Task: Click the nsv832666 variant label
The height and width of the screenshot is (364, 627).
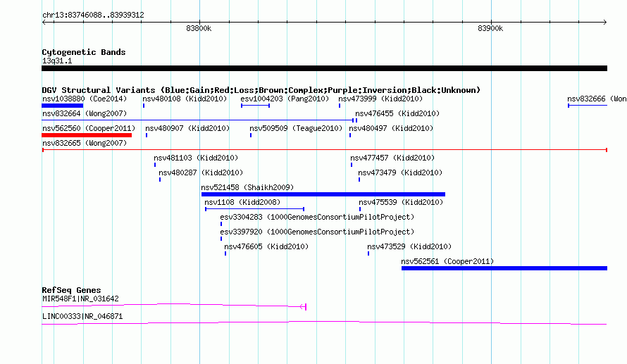Action: tap(597, 99)
